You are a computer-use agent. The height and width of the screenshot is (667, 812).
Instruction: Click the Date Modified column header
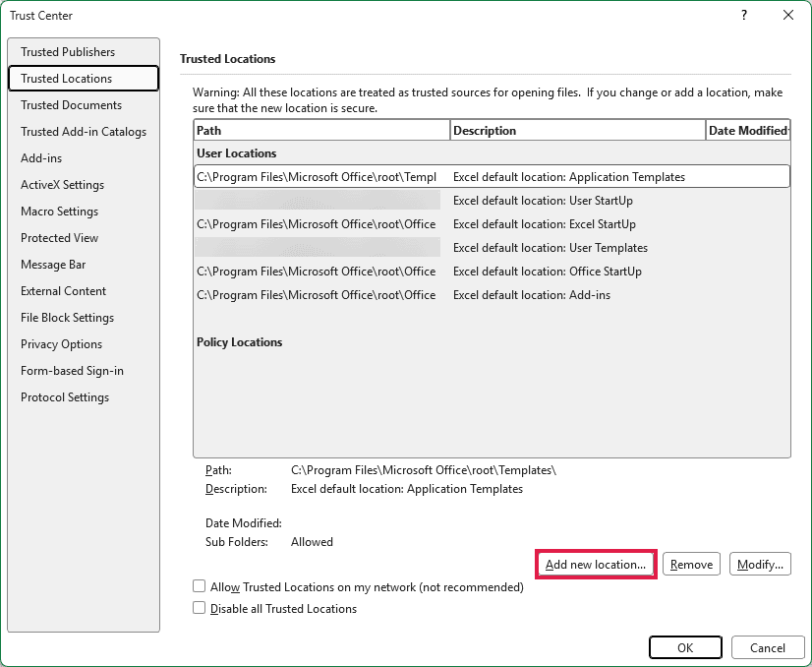pyautogui.click(x=748, y=131)
